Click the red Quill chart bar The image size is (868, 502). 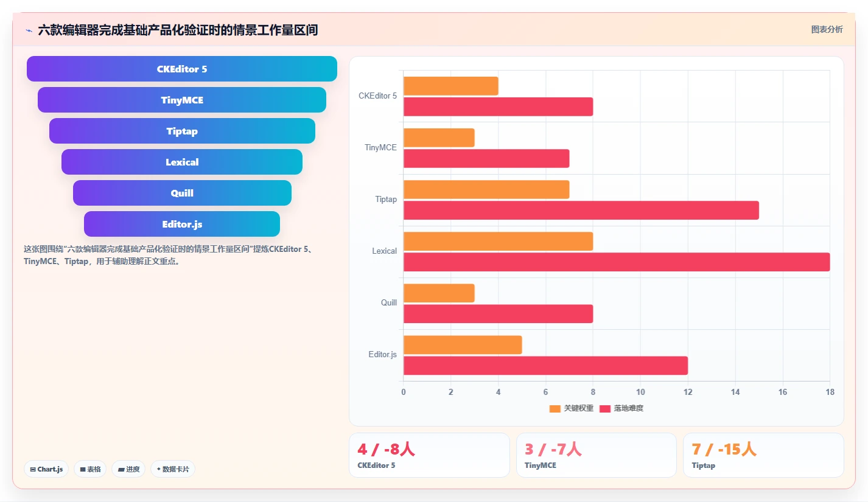point(498,313)
